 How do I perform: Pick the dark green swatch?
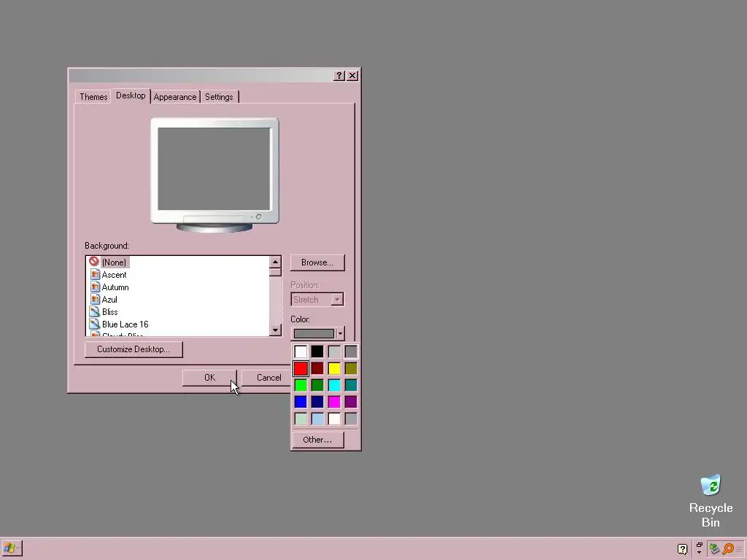(x=317, y=385)
